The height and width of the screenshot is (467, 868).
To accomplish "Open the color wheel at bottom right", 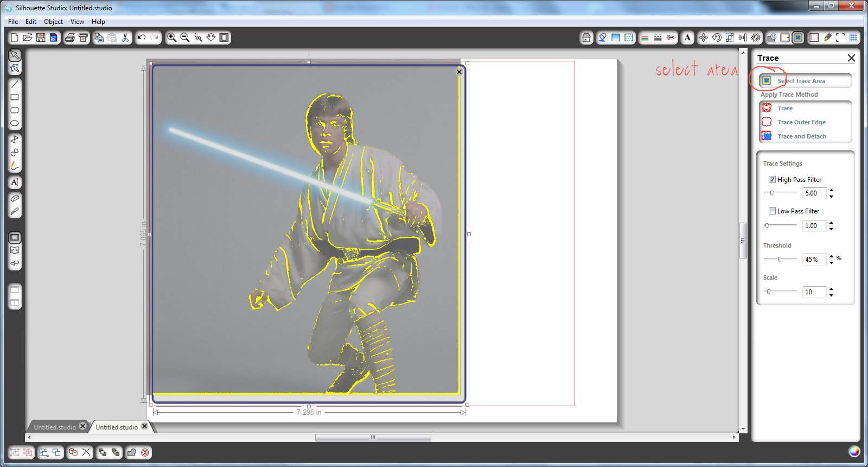I will 854,451.
